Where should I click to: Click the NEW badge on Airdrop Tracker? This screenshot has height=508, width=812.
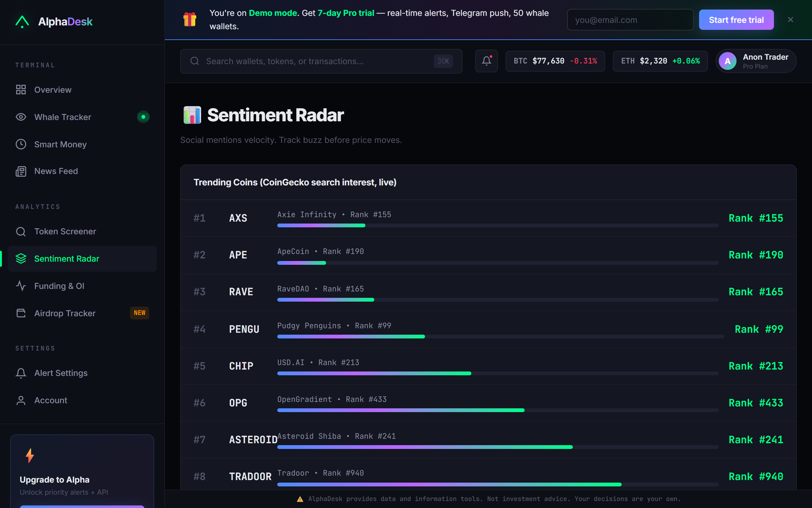pos(140,313)
